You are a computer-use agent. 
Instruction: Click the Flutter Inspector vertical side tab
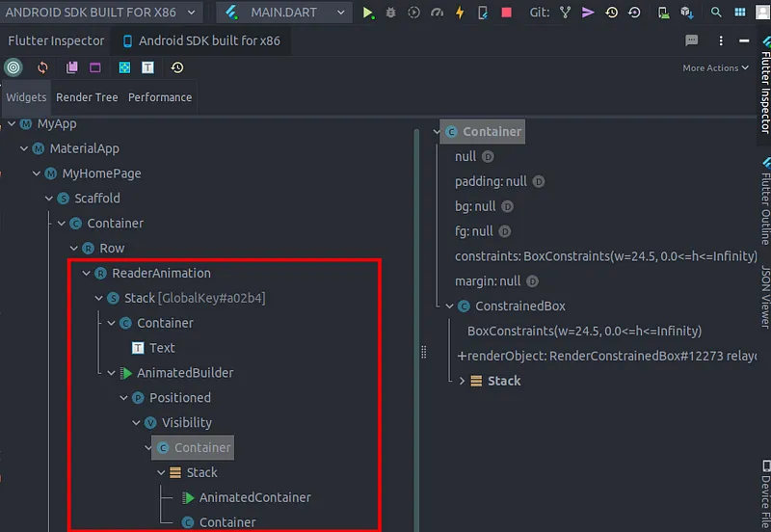point(765,85)
